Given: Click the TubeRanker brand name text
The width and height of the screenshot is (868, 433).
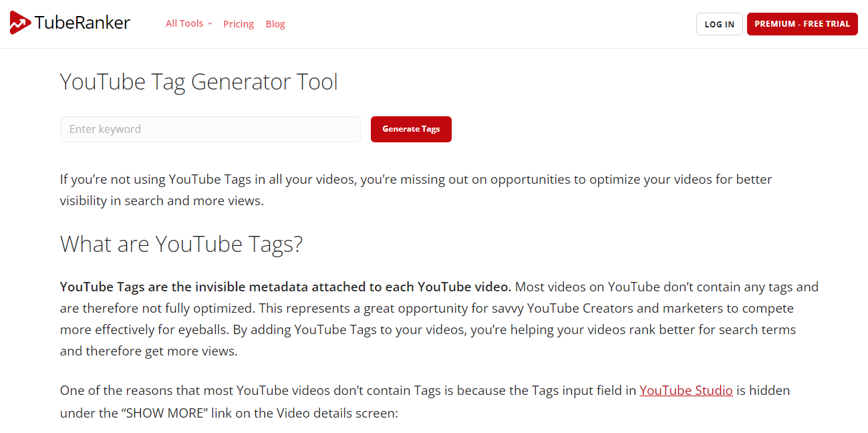Looking at the screenshot, I should [82, 23].
